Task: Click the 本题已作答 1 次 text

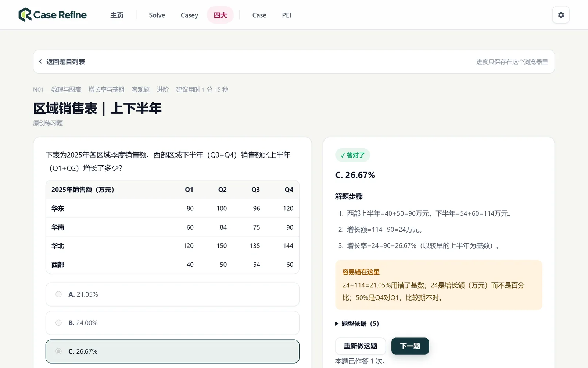Action: pos(360,361)
